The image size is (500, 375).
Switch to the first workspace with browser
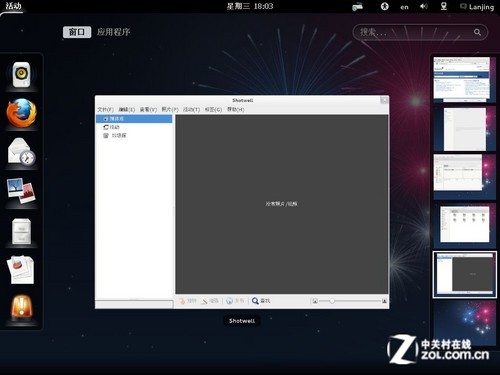464,80
